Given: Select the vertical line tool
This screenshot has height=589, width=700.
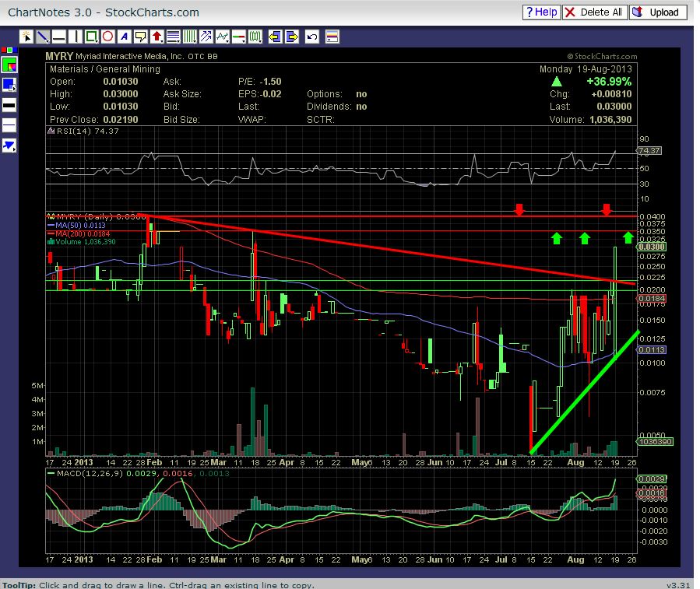Looking at the screenshot, I should [x=76, y=37].
